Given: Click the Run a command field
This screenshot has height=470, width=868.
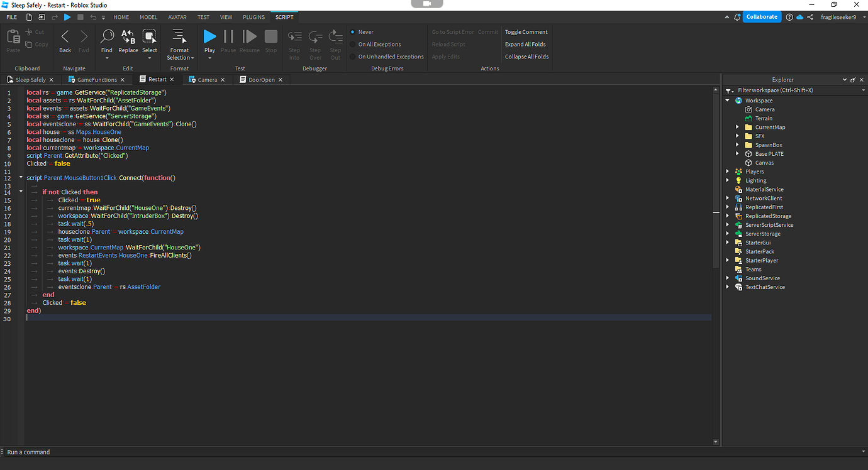Looking at the screenshot, I should click(27, 452).
